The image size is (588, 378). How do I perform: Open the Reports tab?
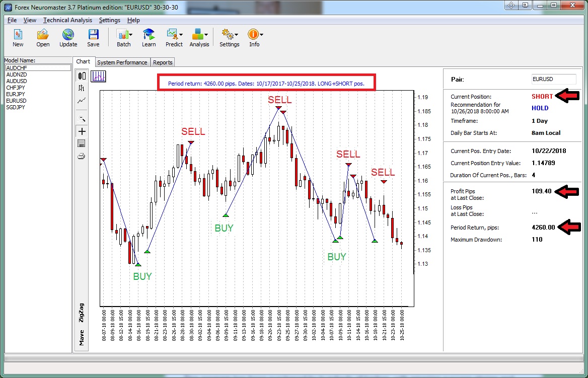(163, 62)
